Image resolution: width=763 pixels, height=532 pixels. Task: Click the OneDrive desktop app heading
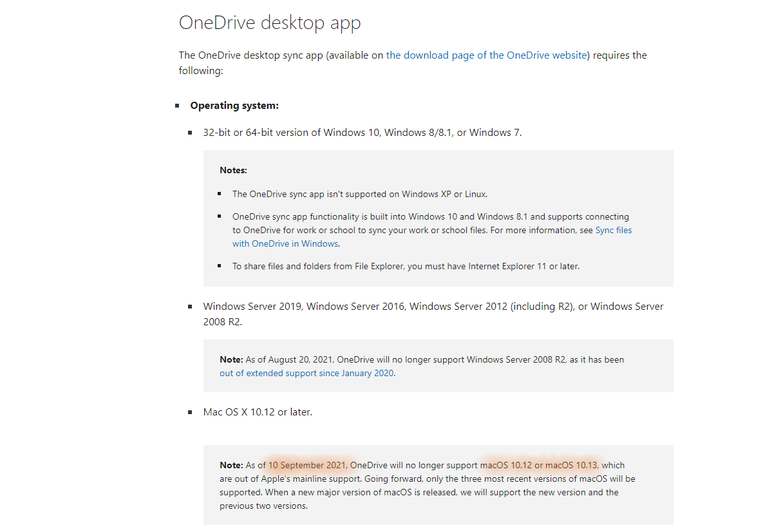[270, 23]
